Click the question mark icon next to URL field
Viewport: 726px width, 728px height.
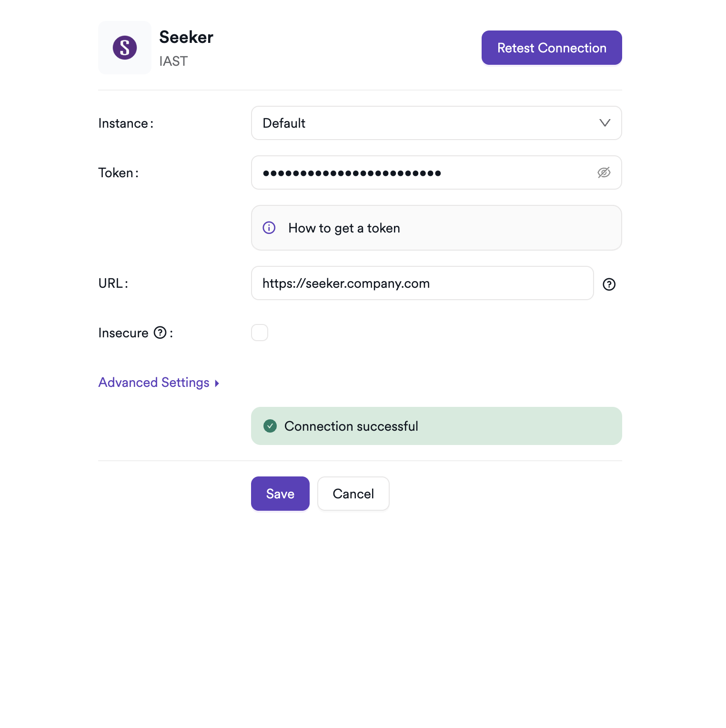[609, 284]
